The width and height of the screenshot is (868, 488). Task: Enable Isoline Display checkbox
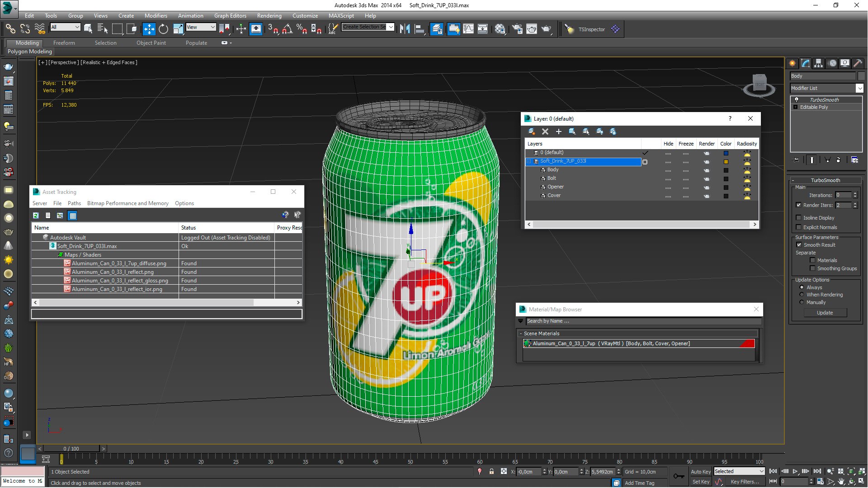(x=799, y=218)
